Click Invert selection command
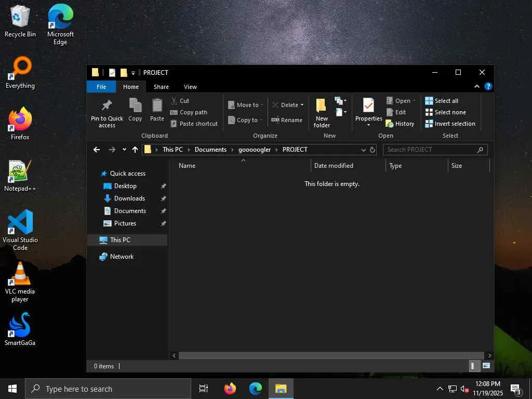The image size is (532, 399). (450, 124)
